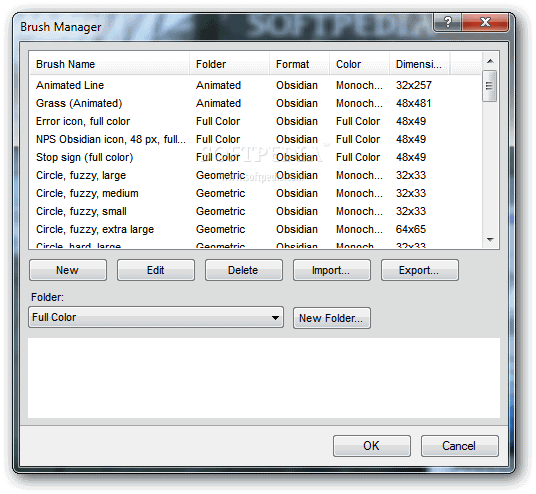This screenshot has width=536, height=494.
Task: Select Circle, fuzzy, large brush
Action: pyautogui.click(x=81, y=175)
